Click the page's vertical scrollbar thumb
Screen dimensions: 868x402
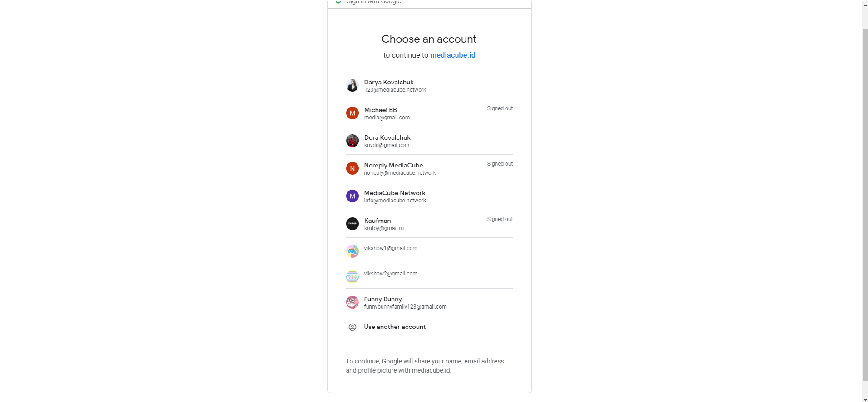865,205
